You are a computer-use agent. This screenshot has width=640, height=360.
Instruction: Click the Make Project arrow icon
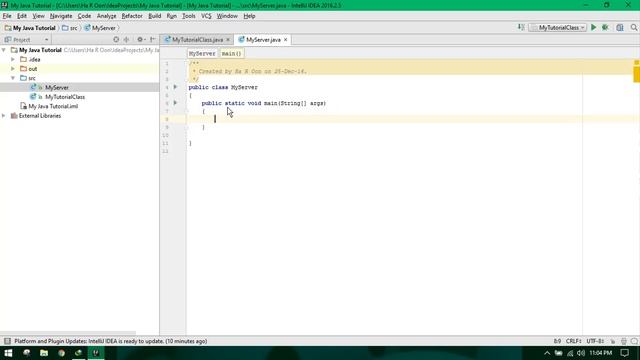521,27
